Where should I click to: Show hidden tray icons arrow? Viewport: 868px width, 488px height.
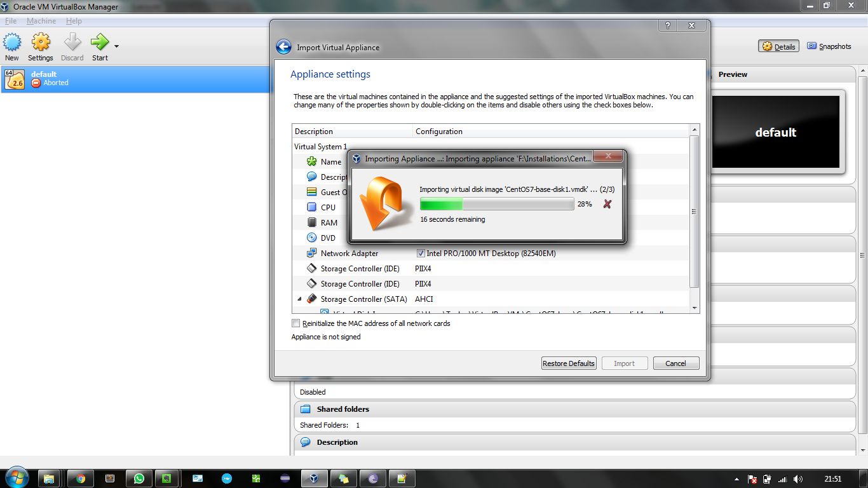(737, 479)
